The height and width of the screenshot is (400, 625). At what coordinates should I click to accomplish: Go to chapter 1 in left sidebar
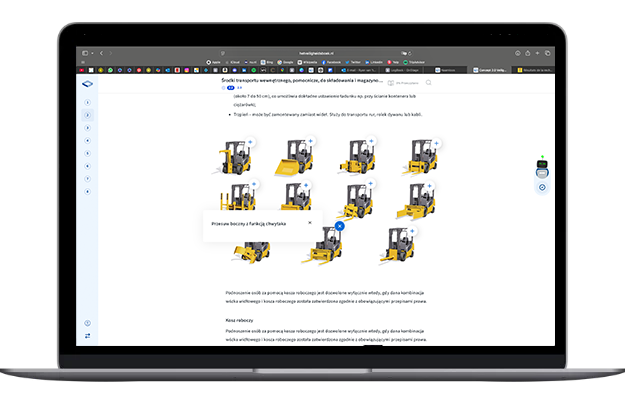[88, 102]
